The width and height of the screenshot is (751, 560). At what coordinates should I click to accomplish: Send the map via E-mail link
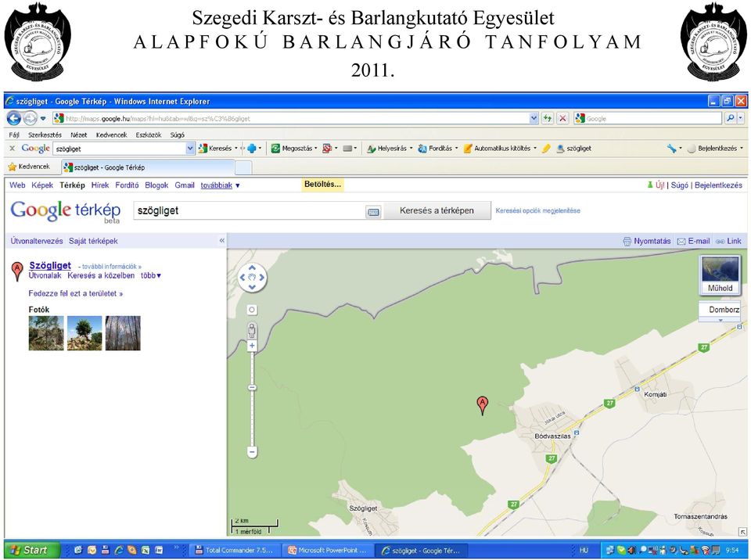click(x=694, y=241)
